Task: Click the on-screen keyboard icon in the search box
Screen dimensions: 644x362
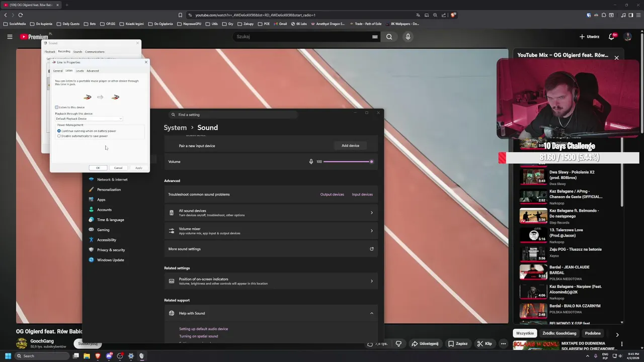Action: pos(375,37)
